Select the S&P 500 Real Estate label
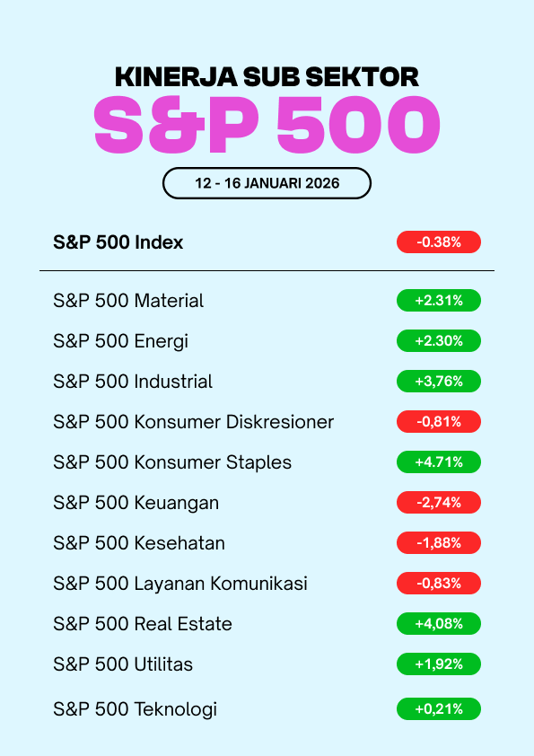The height and width of the screenshot is (756, 534). (x=143, y=624)
